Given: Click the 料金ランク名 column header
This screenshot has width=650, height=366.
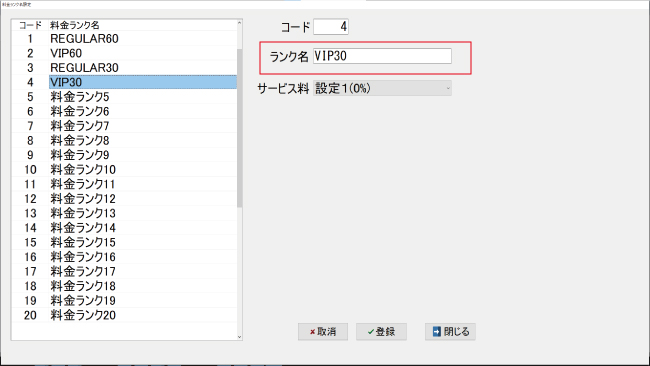Looking at the screenshot, I should click(75, 25).
